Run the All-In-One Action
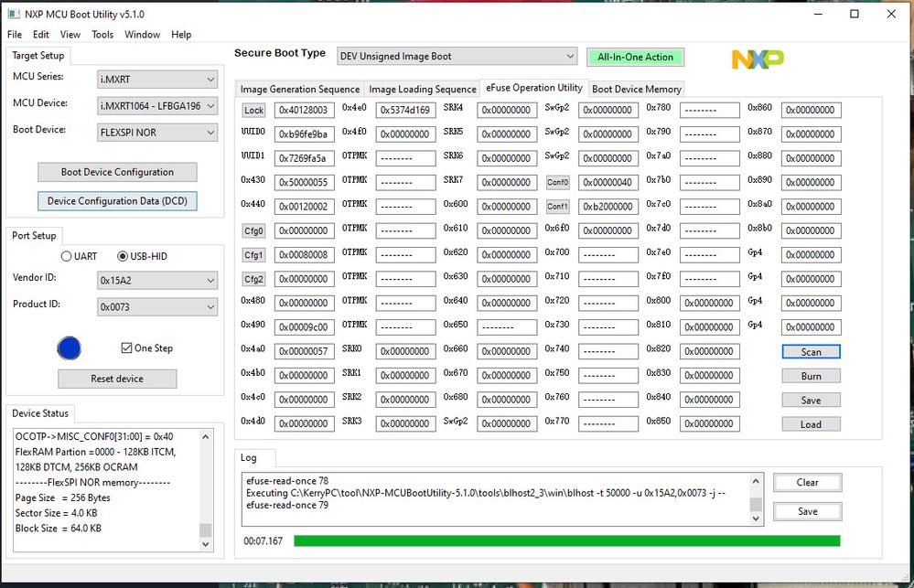 (635, 57)
